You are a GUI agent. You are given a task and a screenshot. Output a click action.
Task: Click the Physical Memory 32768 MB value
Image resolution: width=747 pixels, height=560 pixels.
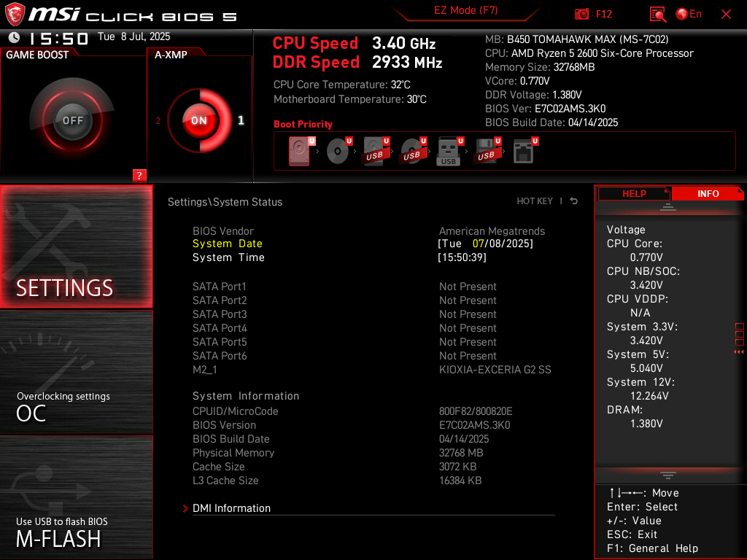point(461,452)
